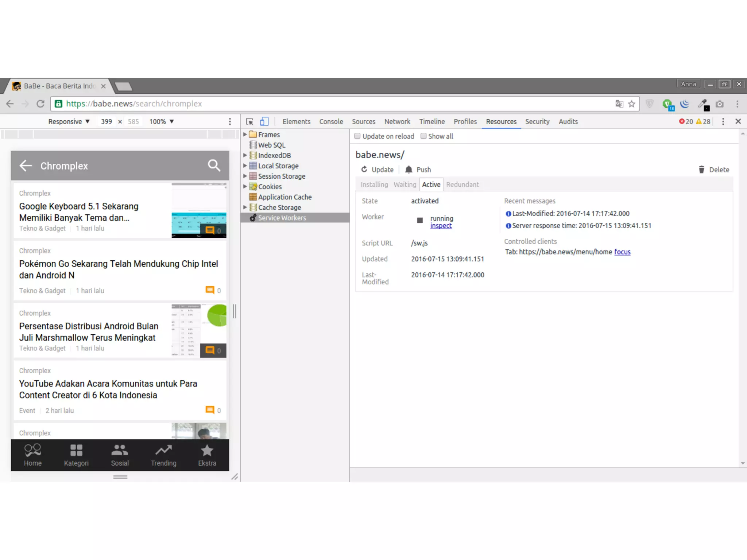
Task: Go to Home in bottom navigation
Action: tap(33, 455)
